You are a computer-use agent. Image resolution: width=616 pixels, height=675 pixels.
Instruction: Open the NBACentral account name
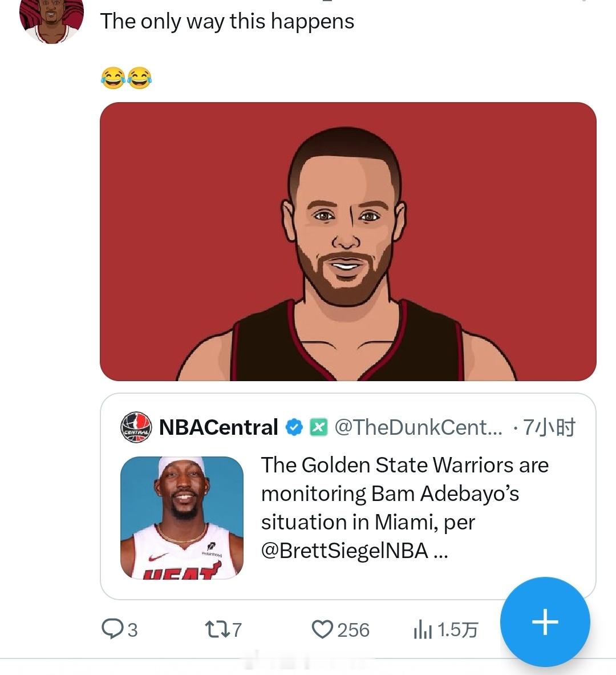click(218, 427)
